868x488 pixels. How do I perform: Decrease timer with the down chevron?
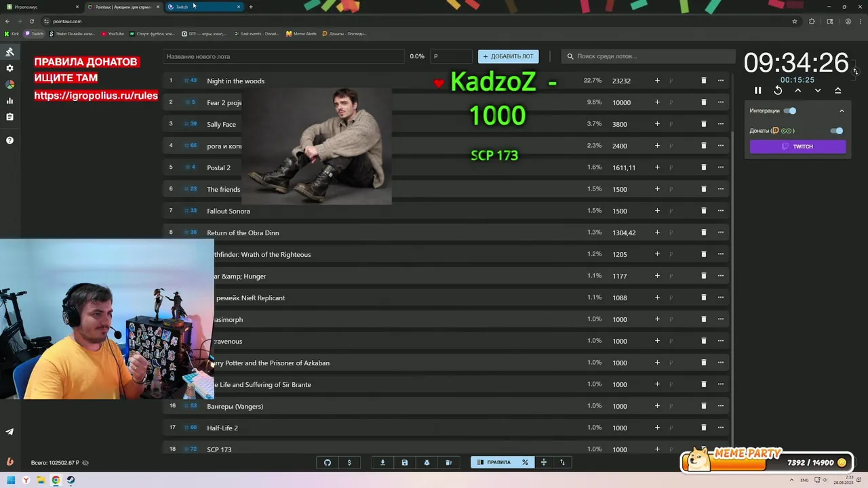[x=818, y=90]
